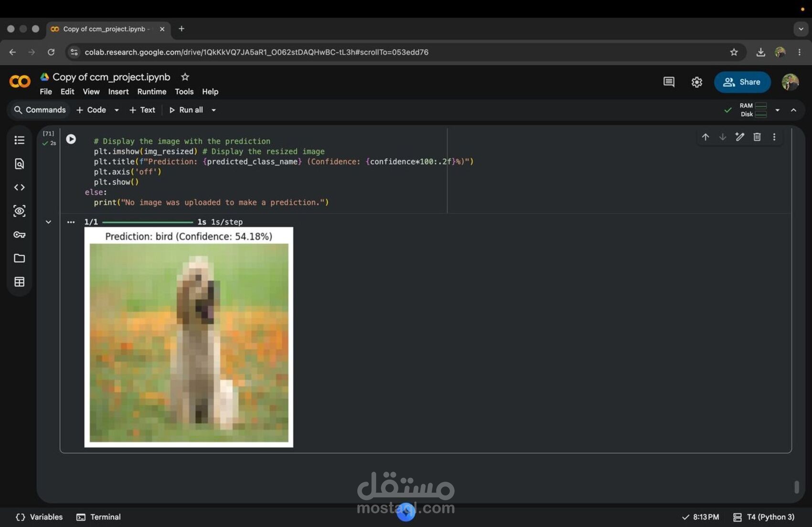
Task: Click the predicted dog image output
Action: 189,343
